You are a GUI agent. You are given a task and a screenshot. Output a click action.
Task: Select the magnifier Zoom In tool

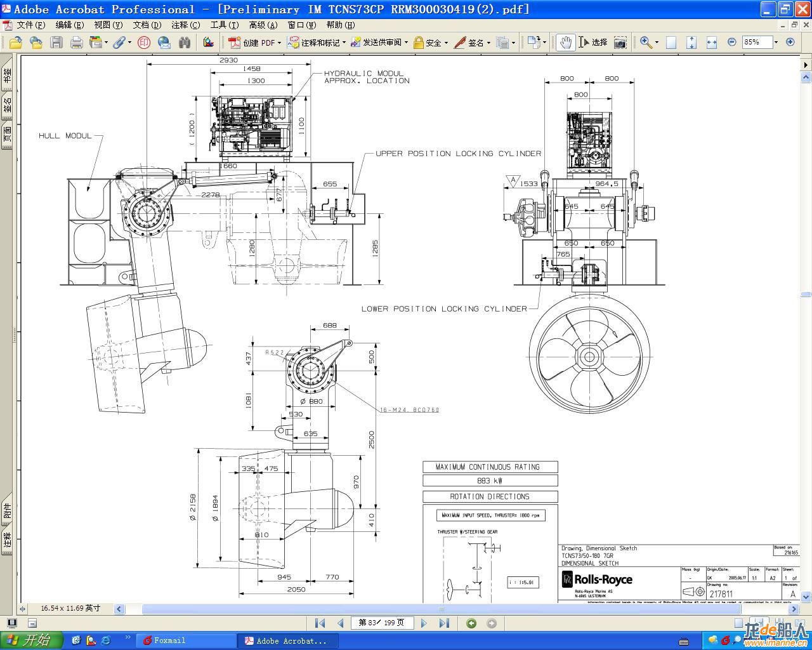[646, 43]
